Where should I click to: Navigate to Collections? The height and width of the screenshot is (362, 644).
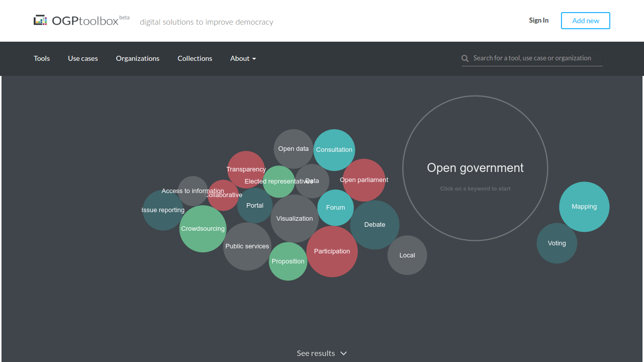pyautogui.click(x=195, y=58)
